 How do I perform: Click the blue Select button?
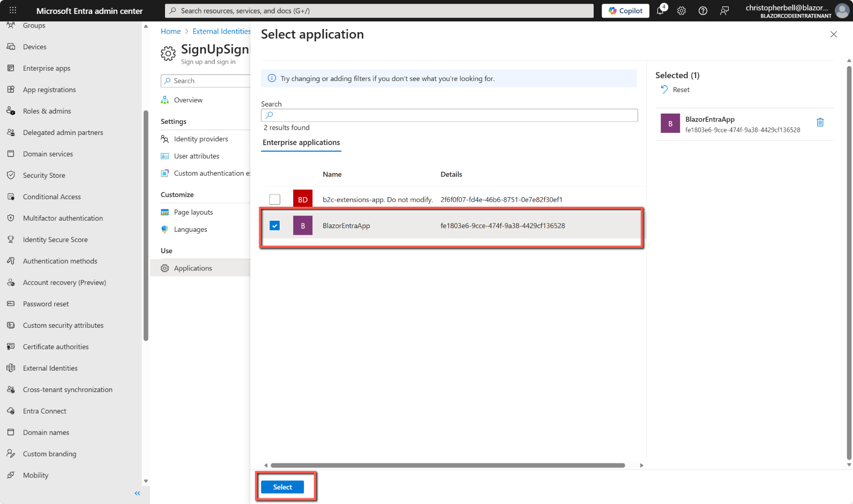(282, 487)
